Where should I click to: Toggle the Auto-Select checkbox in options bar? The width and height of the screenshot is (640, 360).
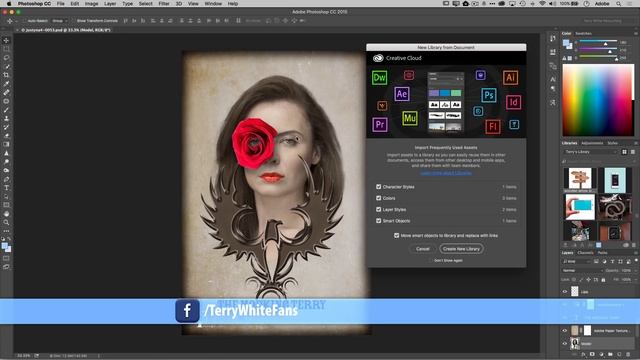(25, 21)
